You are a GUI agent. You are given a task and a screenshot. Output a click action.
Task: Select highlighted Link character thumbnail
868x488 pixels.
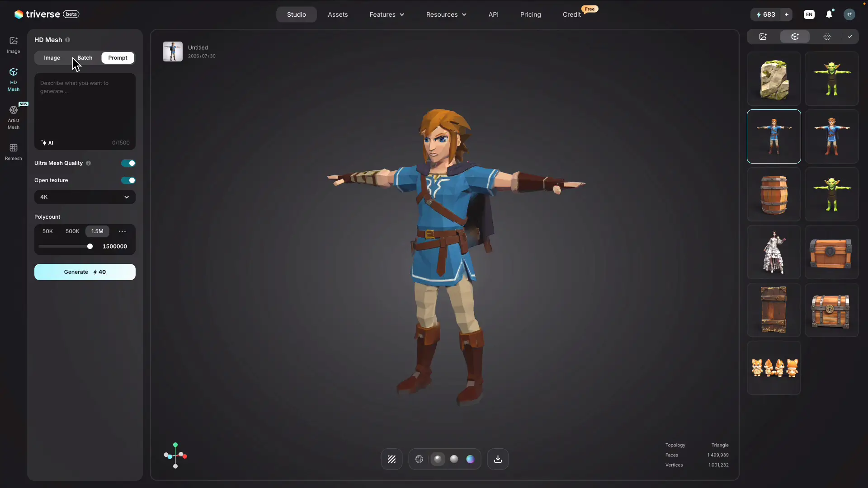coord(774,136)
